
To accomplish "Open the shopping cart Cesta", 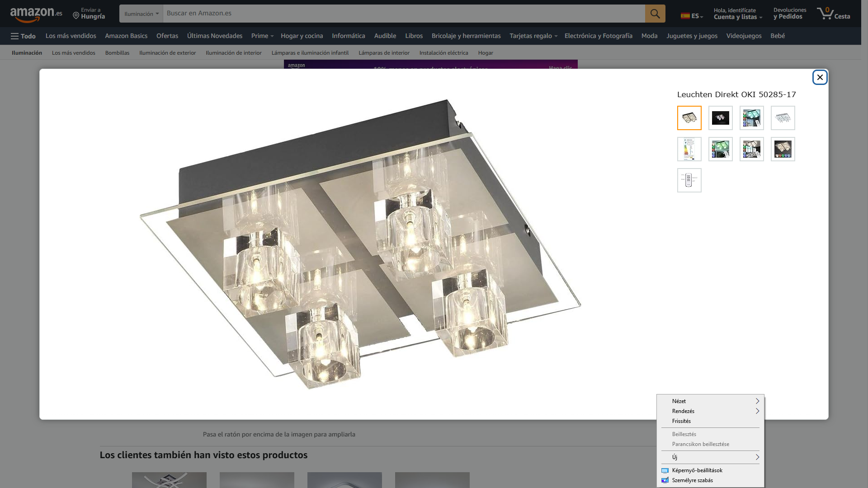I will coord(833,14).
